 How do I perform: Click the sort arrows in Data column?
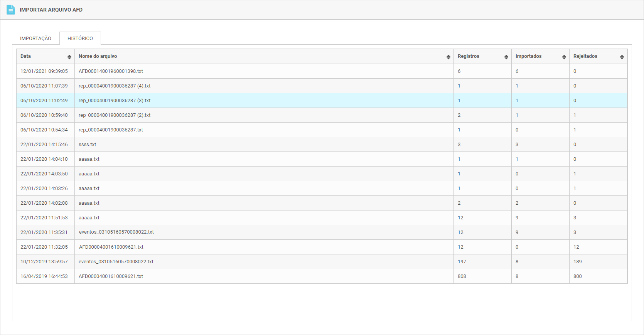69,57
